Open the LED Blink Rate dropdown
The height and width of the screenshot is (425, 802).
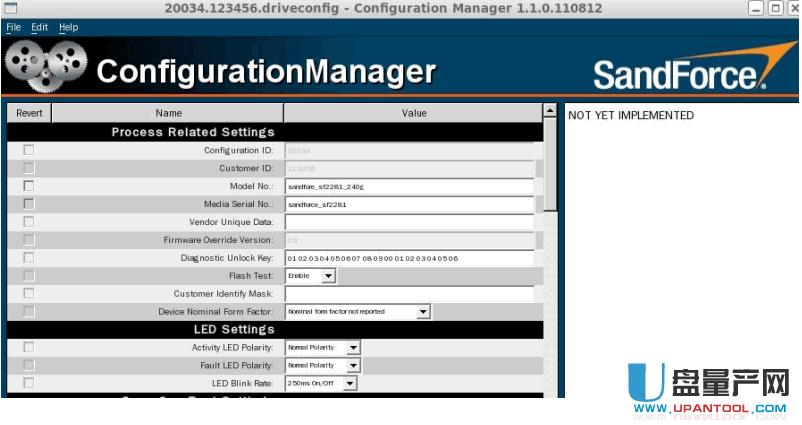tap(321, 383)
